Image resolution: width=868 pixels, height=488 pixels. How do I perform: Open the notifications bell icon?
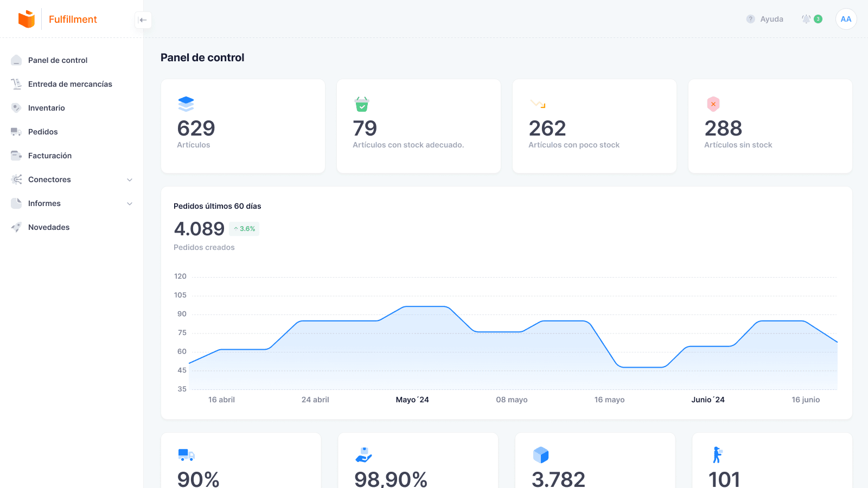(x=808, y=18)
